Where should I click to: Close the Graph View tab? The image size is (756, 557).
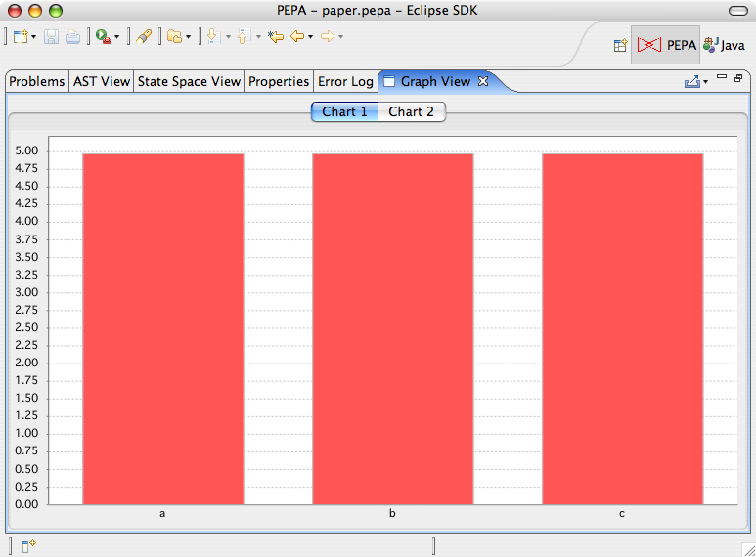click(482, 82)
